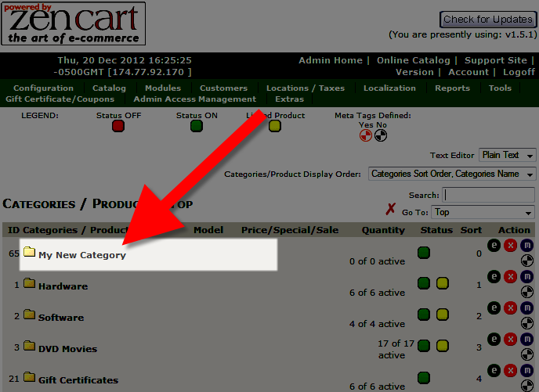Click the delete icon for DVD Movies
Viewport: 539px width, 392px height.
510,339
